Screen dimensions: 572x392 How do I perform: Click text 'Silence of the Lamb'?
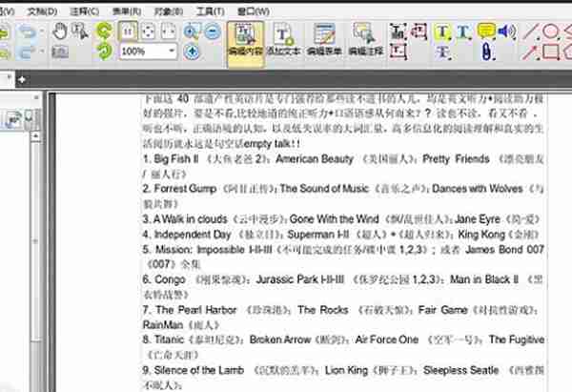[199, 370]
